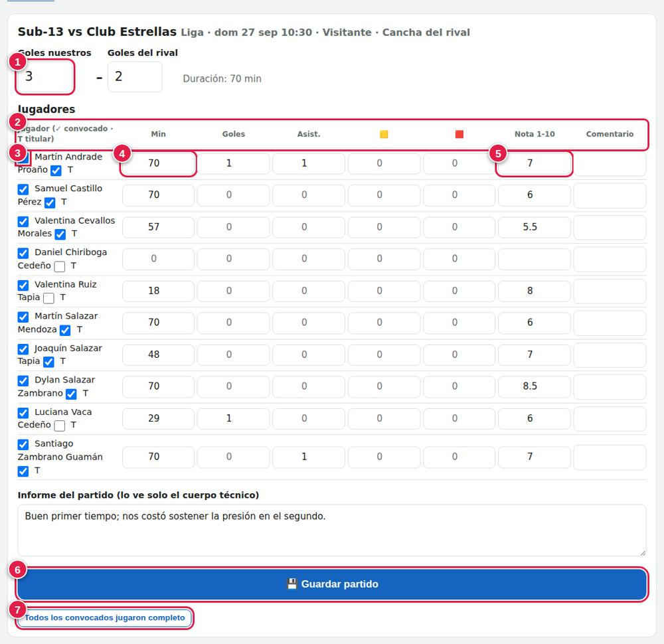The height and width of the screenshot is (644, 664).
Task: Click Goles field for Martín Andrade Proaño
Action: (x=233, y=163)
